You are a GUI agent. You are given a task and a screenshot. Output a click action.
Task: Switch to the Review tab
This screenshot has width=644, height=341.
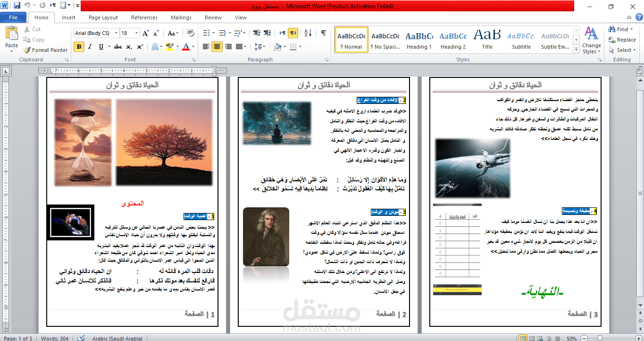coord(213,17)
